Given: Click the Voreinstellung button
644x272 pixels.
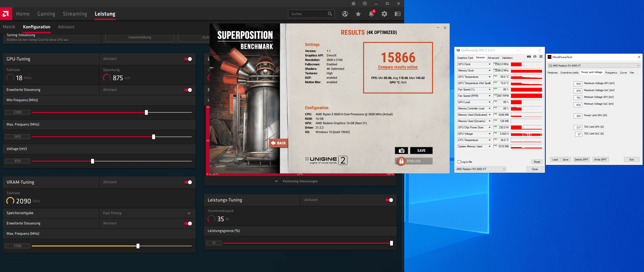Looking at the screenshot, I should click(140, 37).
